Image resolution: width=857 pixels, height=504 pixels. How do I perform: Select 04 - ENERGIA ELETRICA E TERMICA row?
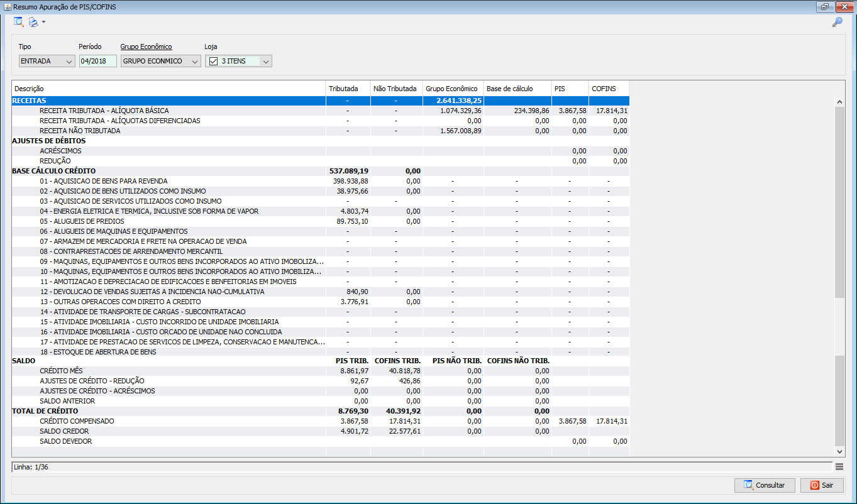[321, 211]
